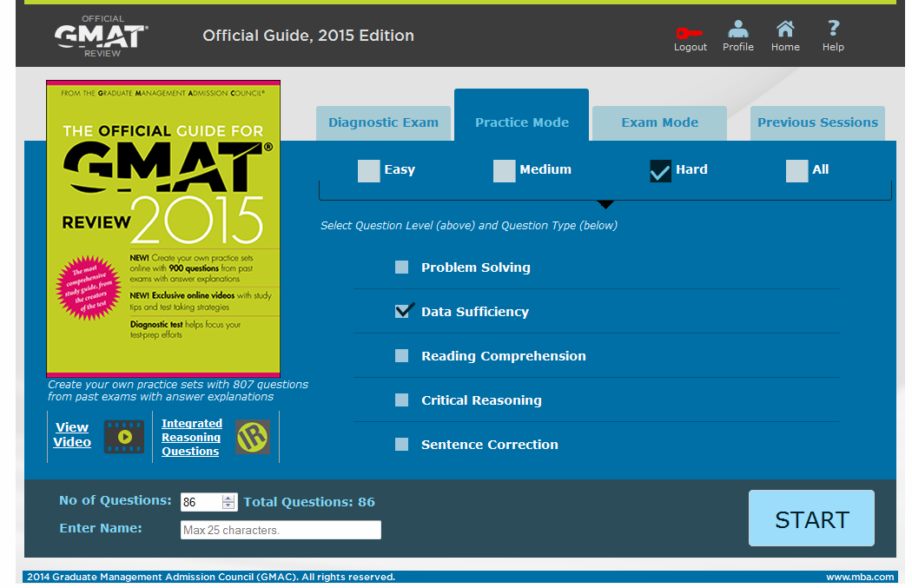Click the Sentence Correction label
Viewport: 912px width, 588px height.
point(490,445)
